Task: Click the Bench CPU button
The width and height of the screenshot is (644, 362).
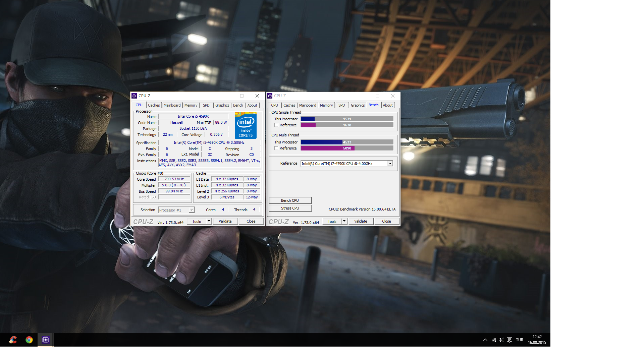Action: 290,200
